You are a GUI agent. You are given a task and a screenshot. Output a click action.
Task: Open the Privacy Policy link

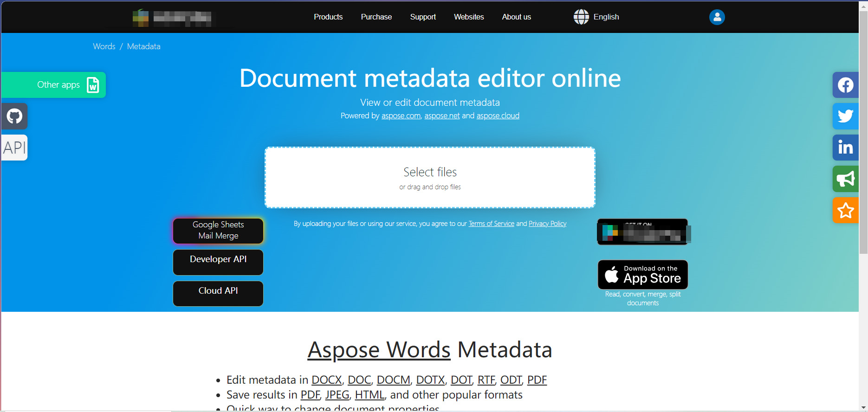(x=548, y=224)
